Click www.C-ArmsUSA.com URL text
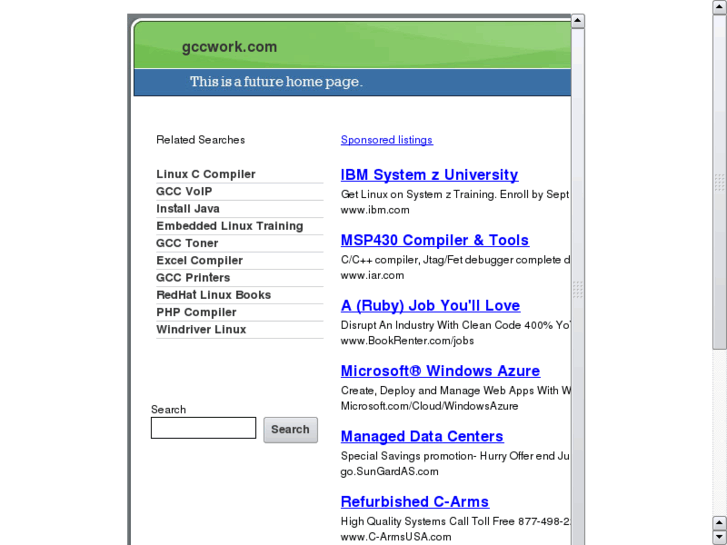 (396, 537)
